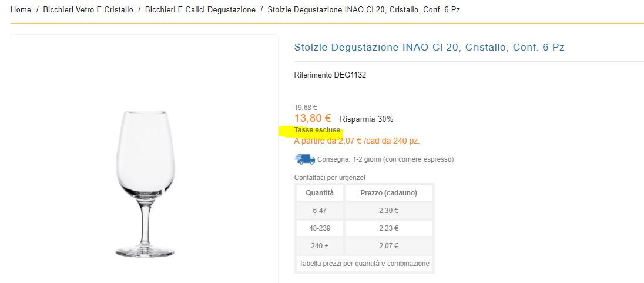Click the Prezzo (cadauno) column header
Viewport: 644px width, 283px height.
(x=388, y=192)
